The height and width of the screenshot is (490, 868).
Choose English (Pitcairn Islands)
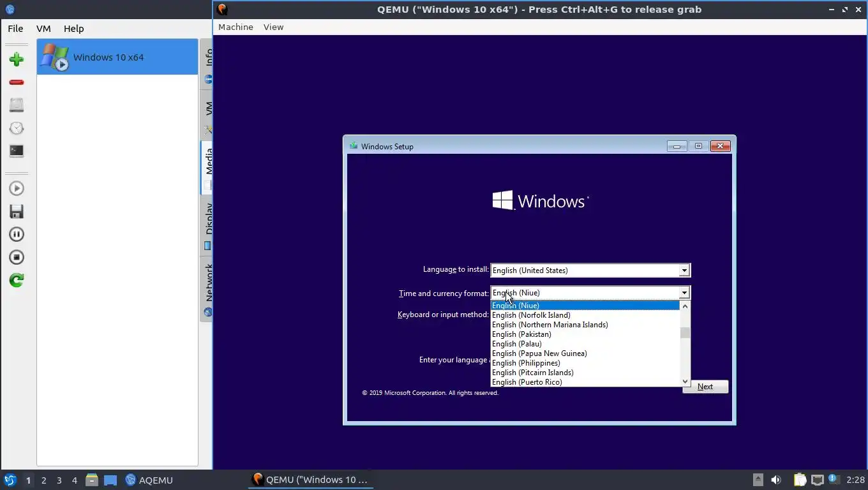(585, 373)
